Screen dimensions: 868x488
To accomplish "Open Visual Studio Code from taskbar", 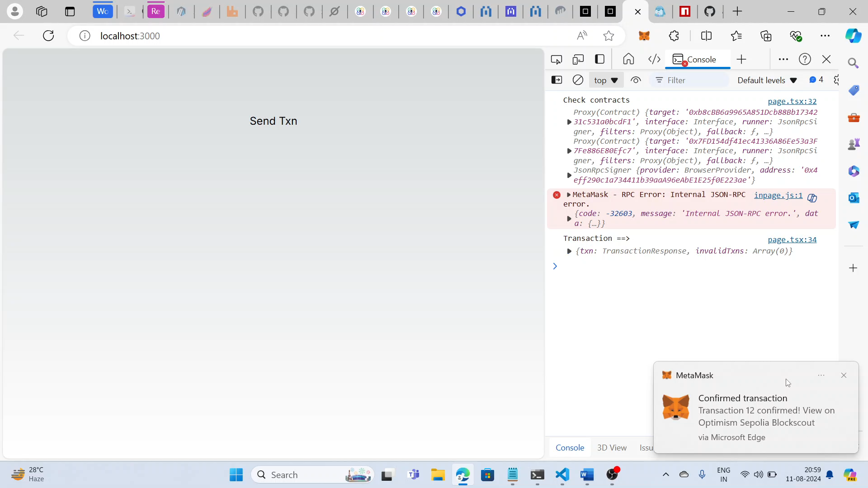I will point(562,474).
